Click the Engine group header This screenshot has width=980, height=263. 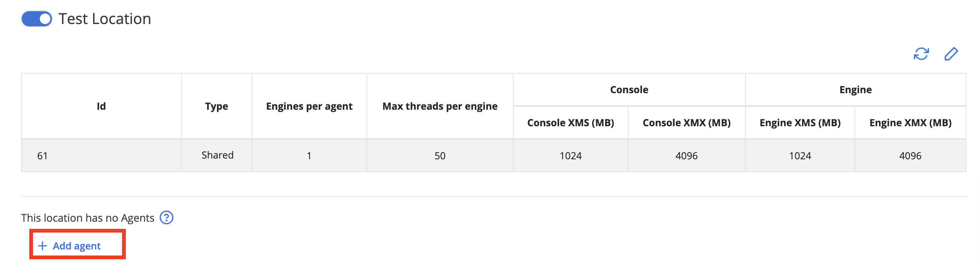(855, 90)
